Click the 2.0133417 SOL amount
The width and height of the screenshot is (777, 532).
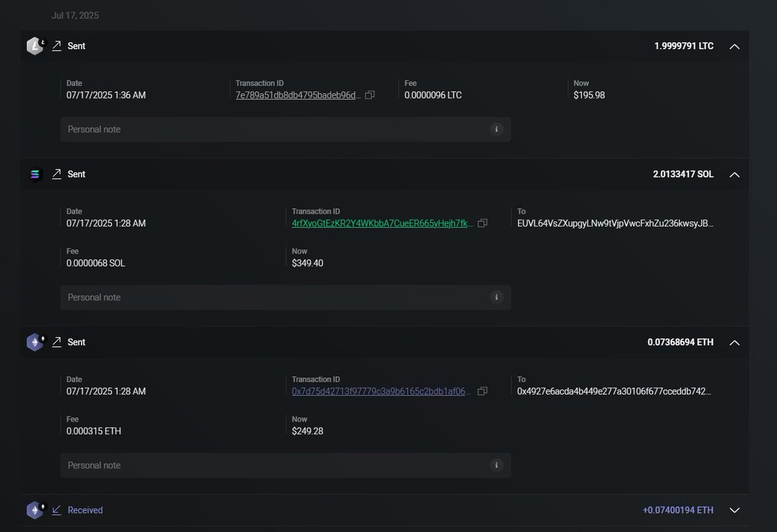click(683, 174)
